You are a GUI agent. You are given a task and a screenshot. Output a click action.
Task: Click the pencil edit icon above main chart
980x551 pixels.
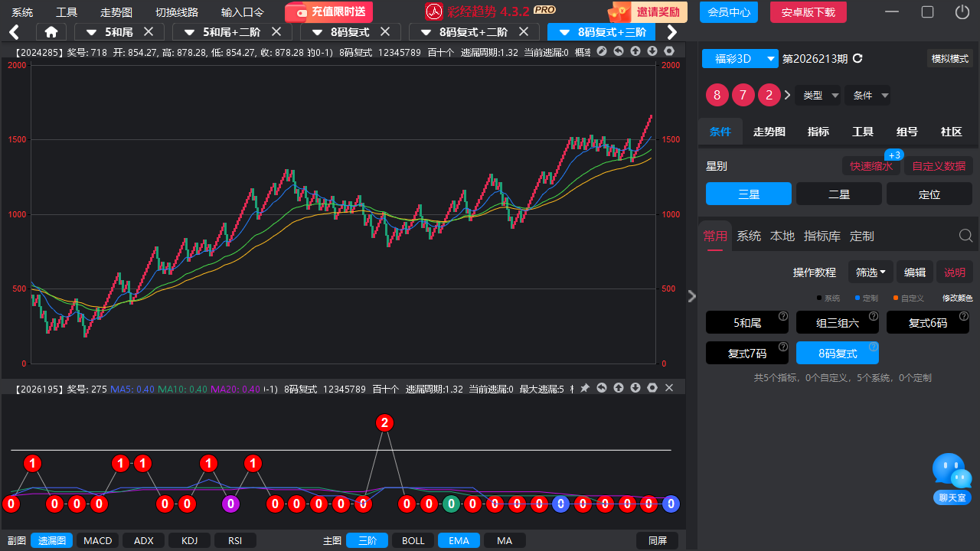click(x=602, y=51)
